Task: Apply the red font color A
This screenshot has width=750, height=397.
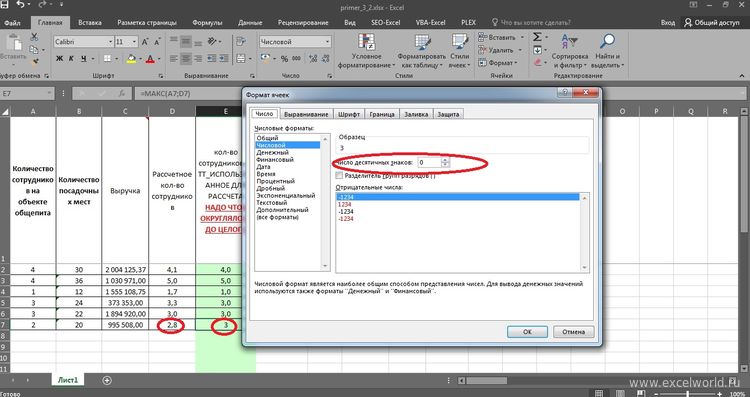Action: coord(150,59)
